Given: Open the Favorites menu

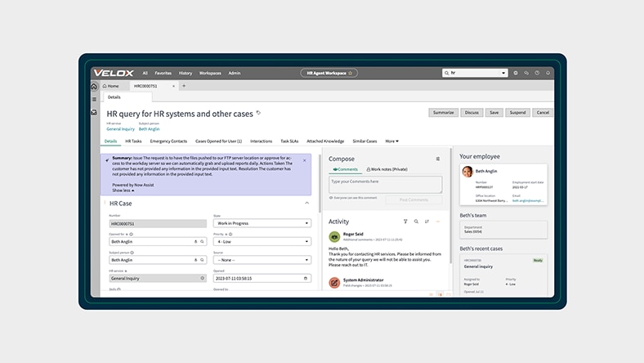Looking at the screenshot, I should pos(163,74).
